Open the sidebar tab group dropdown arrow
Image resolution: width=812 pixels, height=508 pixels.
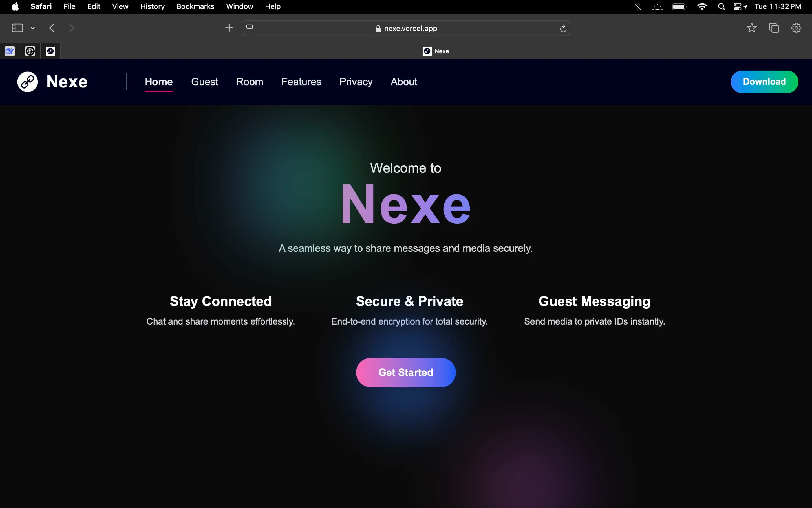32,28
